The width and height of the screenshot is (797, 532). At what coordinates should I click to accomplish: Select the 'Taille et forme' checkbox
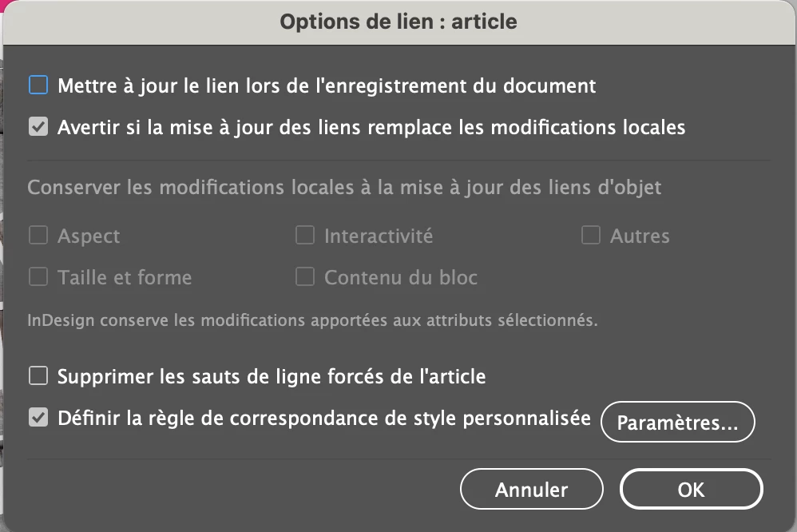[38, 277]
